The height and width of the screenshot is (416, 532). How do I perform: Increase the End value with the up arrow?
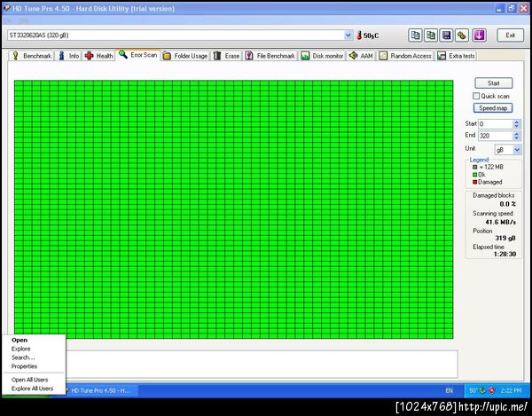click(516, 133)
